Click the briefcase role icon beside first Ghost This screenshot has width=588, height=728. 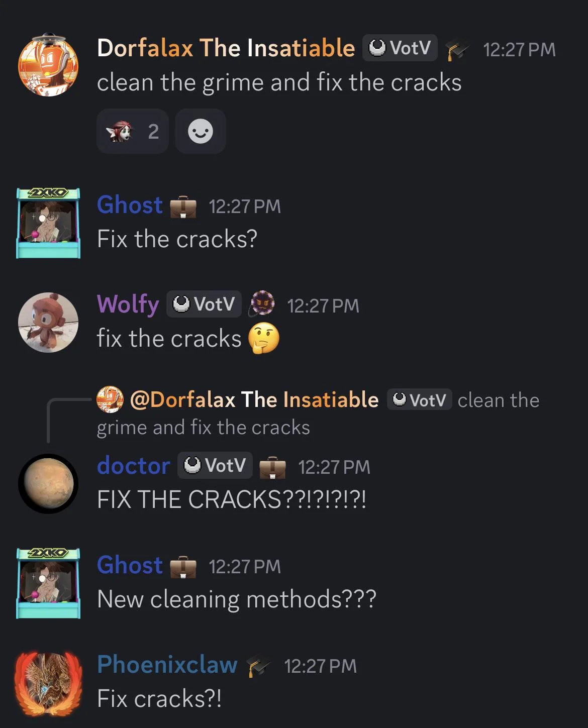183,206
